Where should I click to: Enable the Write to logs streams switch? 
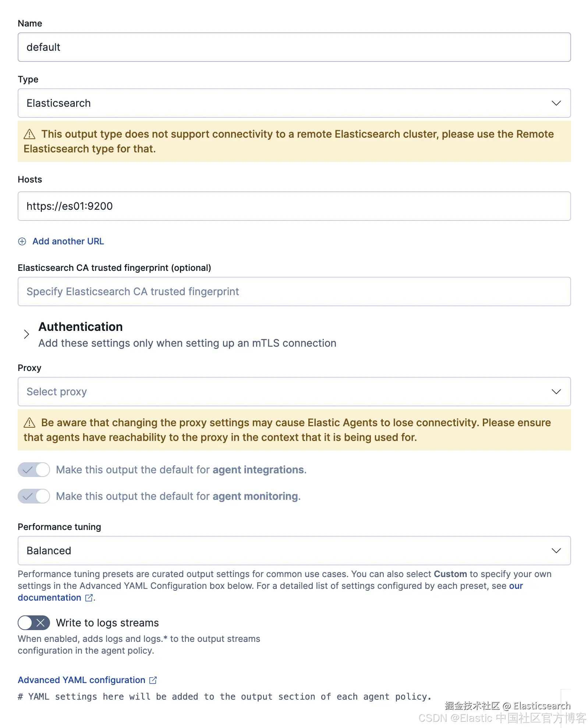[x=34, y=623]
